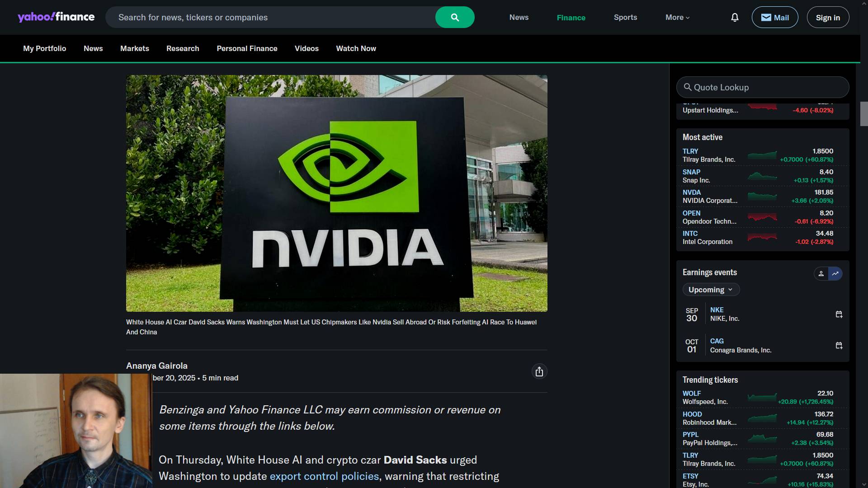Click the green search magnifier button

coord(454,17)
